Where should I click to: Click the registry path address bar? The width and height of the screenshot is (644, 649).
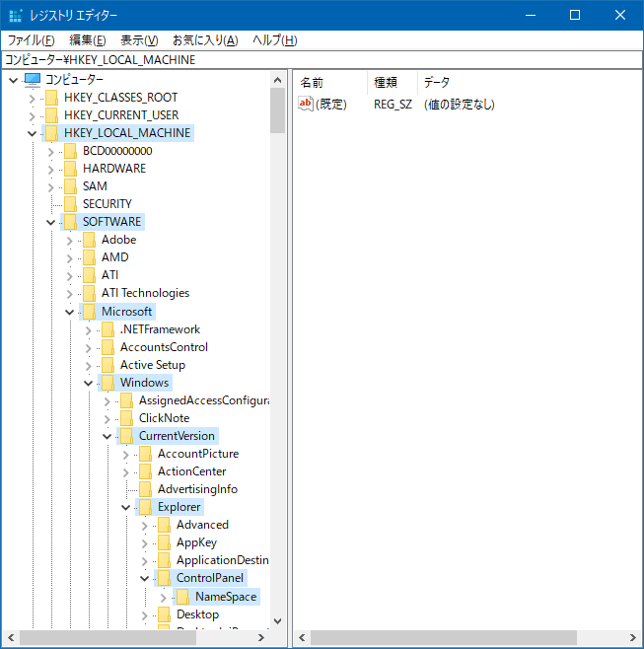(322, 60)
